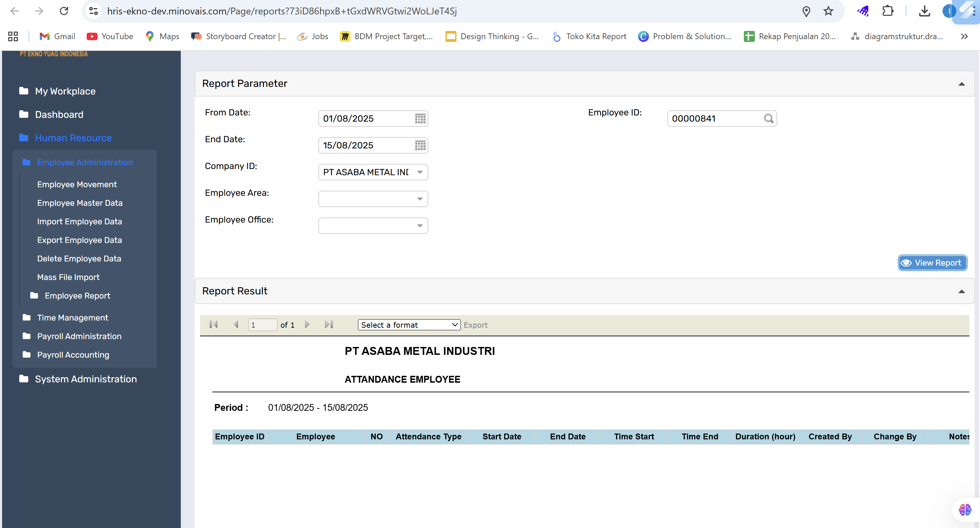Click the Export link
The width and height of the screenshot is (980, 528).
[x=475, y=325]
